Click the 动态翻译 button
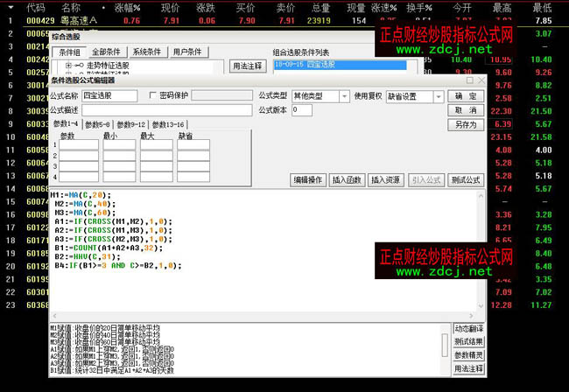 (468, 329)
